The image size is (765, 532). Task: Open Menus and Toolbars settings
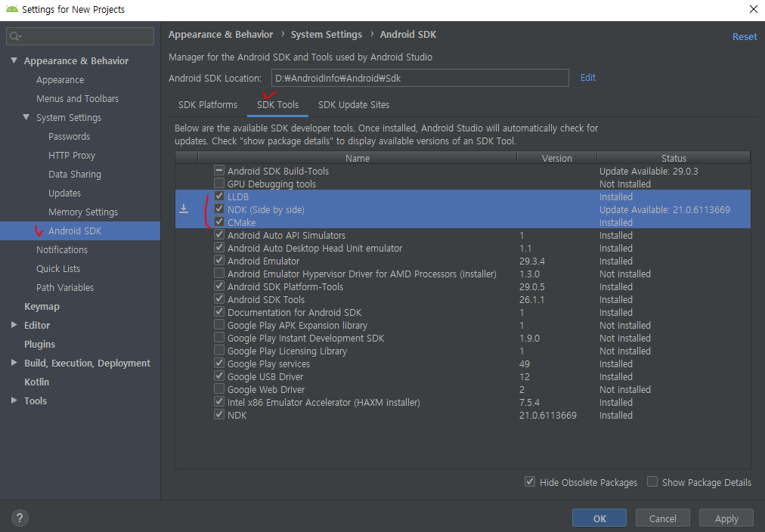tap(78, 98)
